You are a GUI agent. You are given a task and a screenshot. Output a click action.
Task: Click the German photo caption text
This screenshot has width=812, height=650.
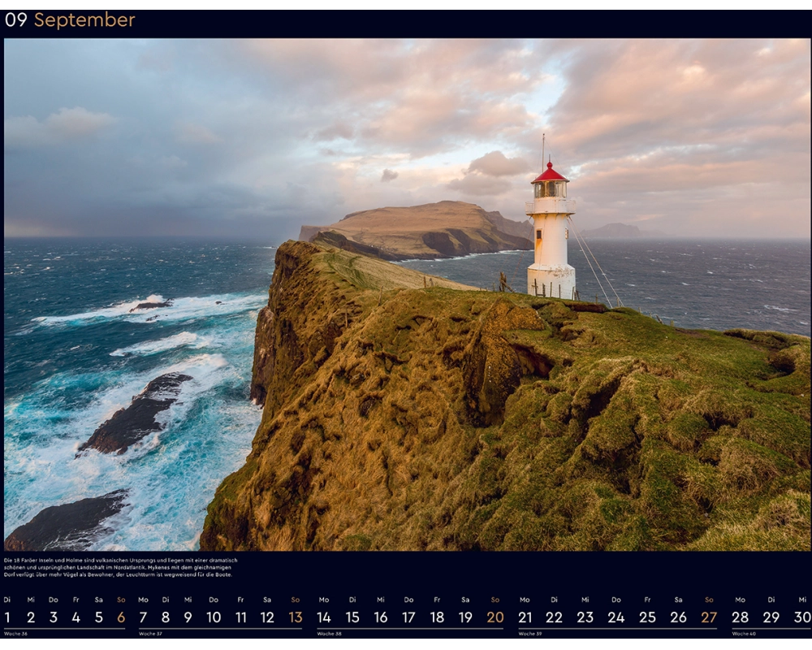coord(120,567)
